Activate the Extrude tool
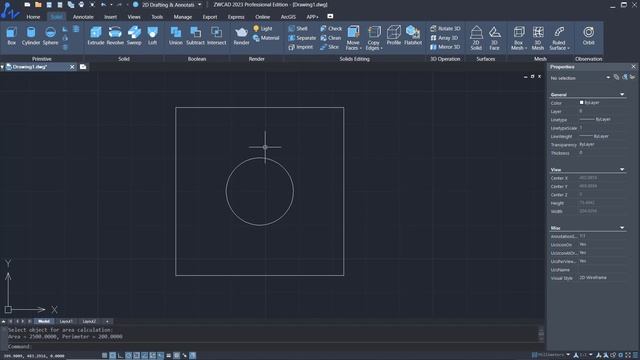Screen dimensions: 640x360 click(x=96, y=36)
